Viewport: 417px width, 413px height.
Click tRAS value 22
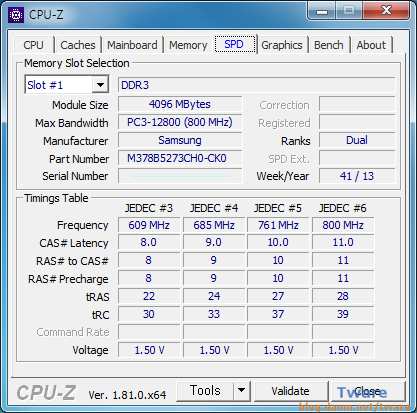point(149,296)
